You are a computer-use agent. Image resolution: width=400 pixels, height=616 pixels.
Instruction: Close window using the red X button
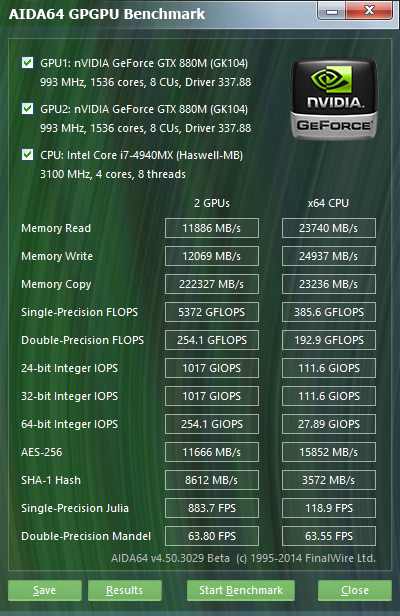[369, 11]
